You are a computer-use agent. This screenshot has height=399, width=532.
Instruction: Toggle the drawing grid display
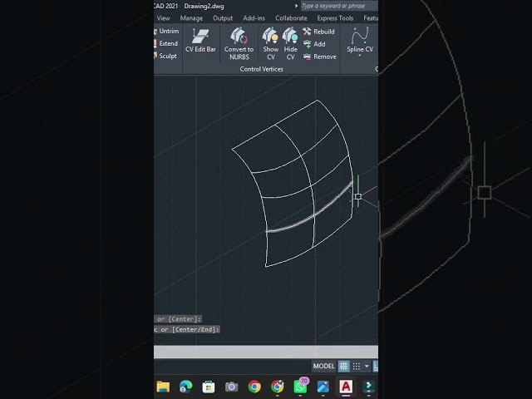pos(343,366)
